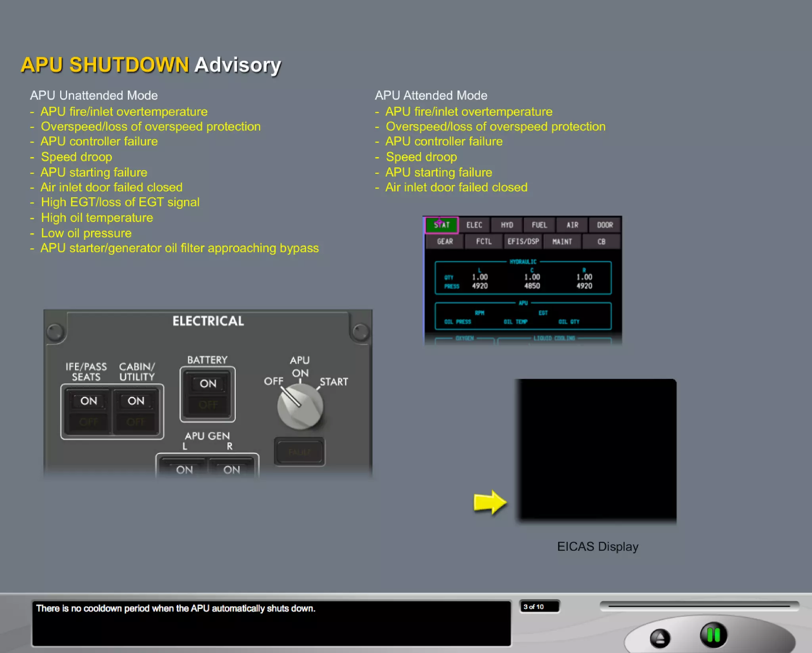Screen dimensions: 812x653
Task: Click the EFIS/DSP button
Action: [523, 241]
